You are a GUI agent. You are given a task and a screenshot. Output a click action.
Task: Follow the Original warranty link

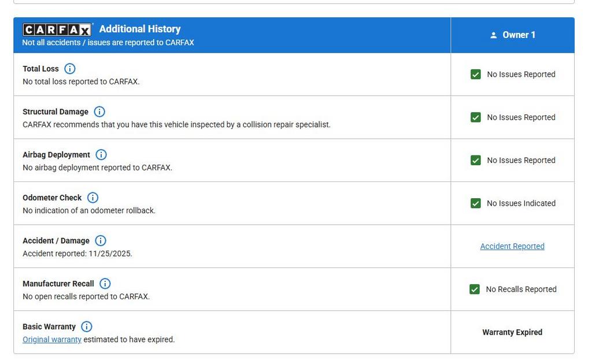pyautogui.click(x=52, y=340)
